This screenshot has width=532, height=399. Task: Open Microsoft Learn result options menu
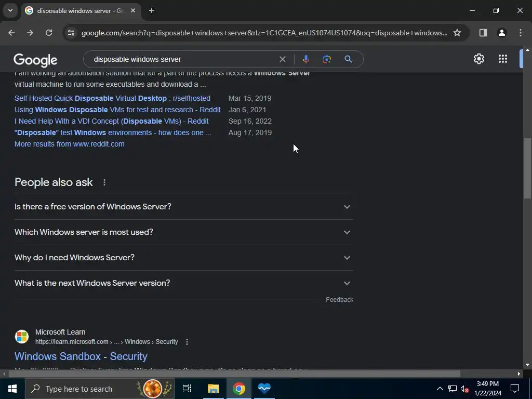[x=187, y=342]
